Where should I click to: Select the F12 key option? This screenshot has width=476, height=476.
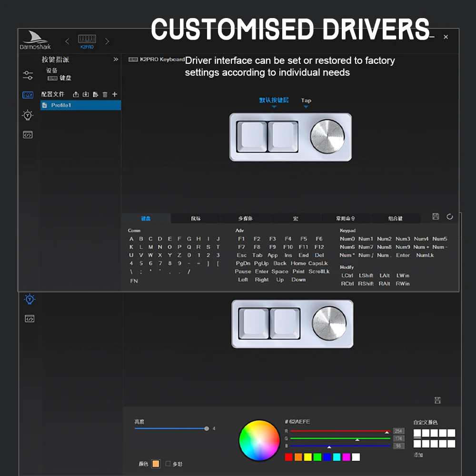point(319,247)
